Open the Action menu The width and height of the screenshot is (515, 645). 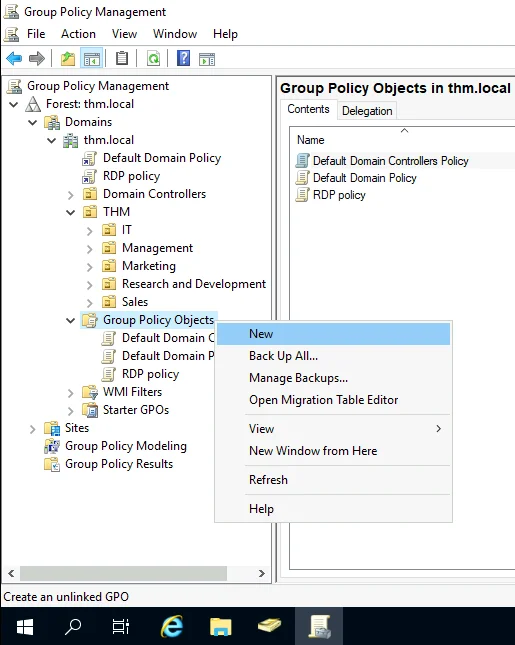pyautogui.click(x=78, y=34)
